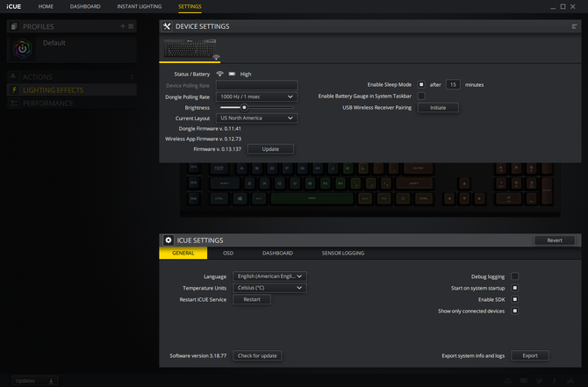Click the Twitter icon in bottom bar
This screenshot has height=387, width=588.
pos(539,381)
